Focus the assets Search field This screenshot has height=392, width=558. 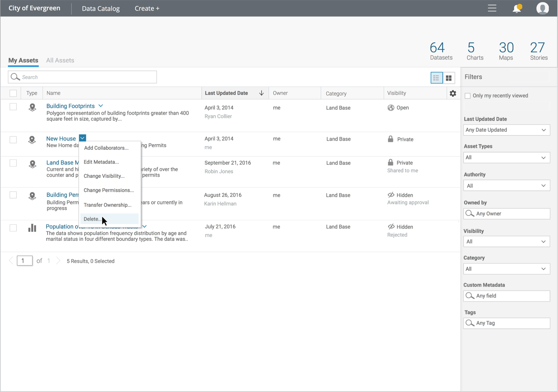tap(82, 77)
